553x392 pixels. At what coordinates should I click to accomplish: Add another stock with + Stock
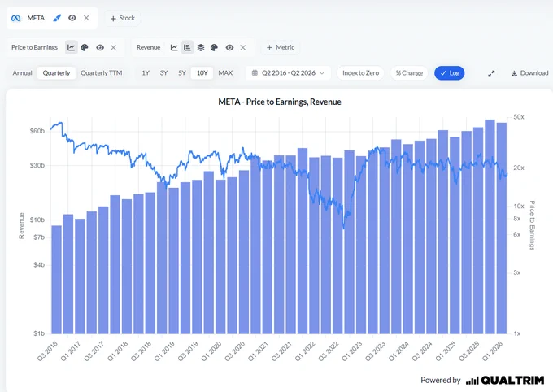click(x=122, y=18)
